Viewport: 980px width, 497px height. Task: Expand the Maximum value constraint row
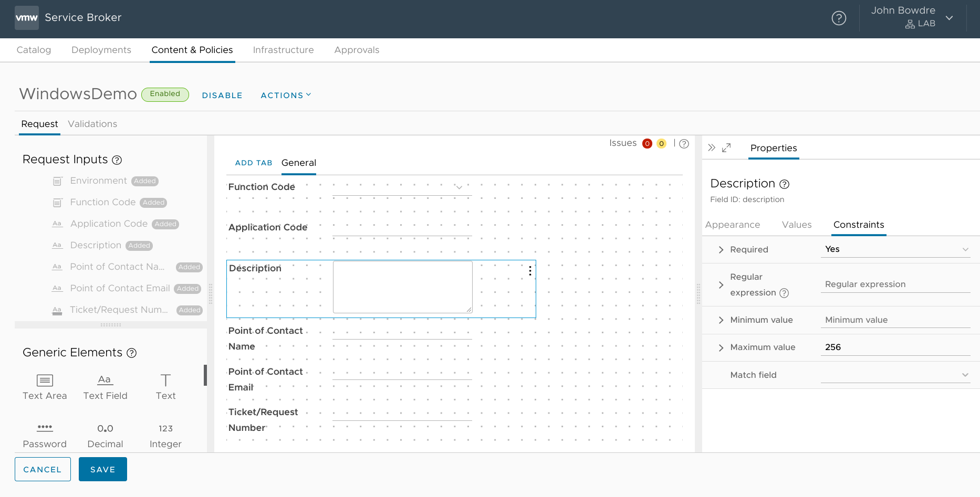click(721, 347)
